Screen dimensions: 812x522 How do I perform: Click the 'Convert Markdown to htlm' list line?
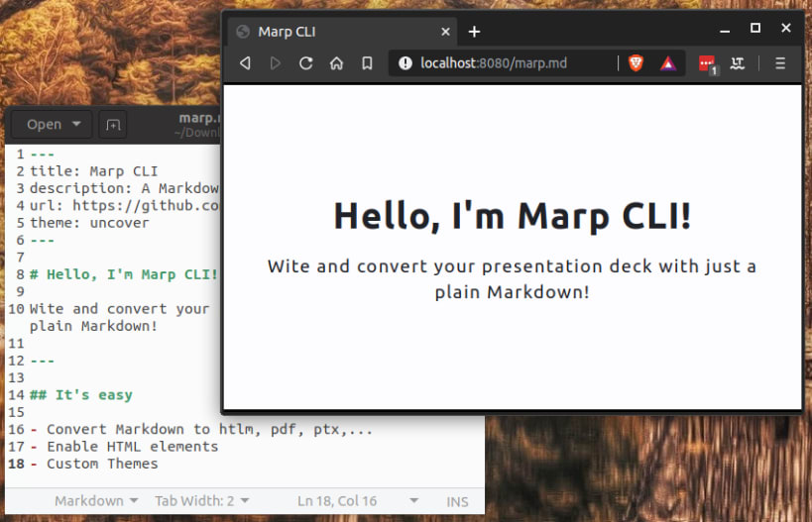[x=201, y=430]
